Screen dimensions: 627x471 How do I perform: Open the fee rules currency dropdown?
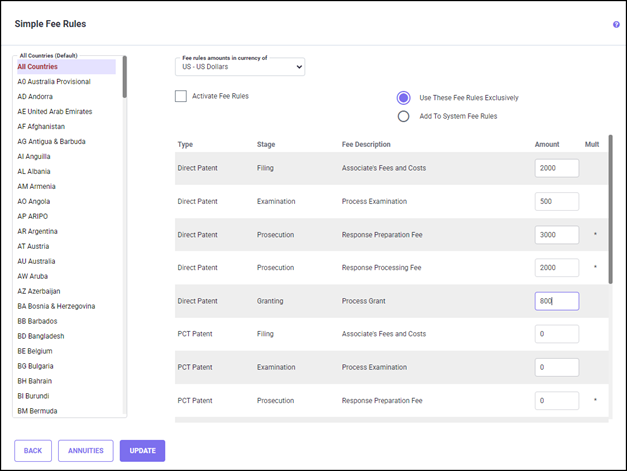point(240,67)
